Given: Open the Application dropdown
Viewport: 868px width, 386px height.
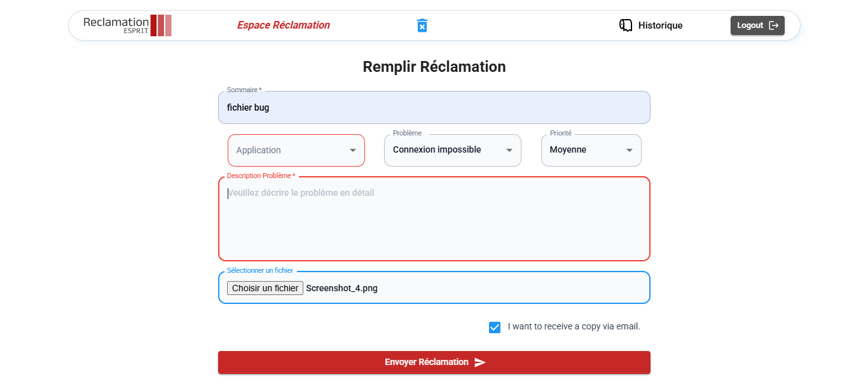Looking at the screenshot, I should point(296,150).
